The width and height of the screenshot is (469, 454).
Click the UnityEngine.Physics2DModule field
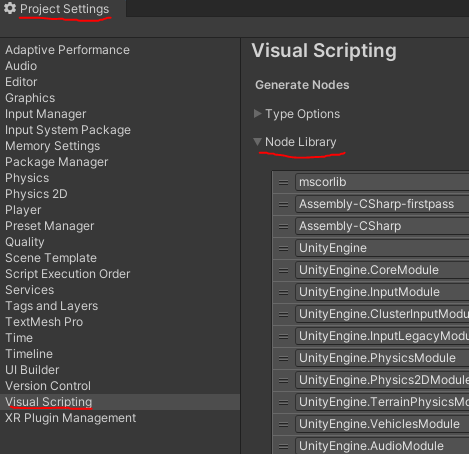click(382, 380)
